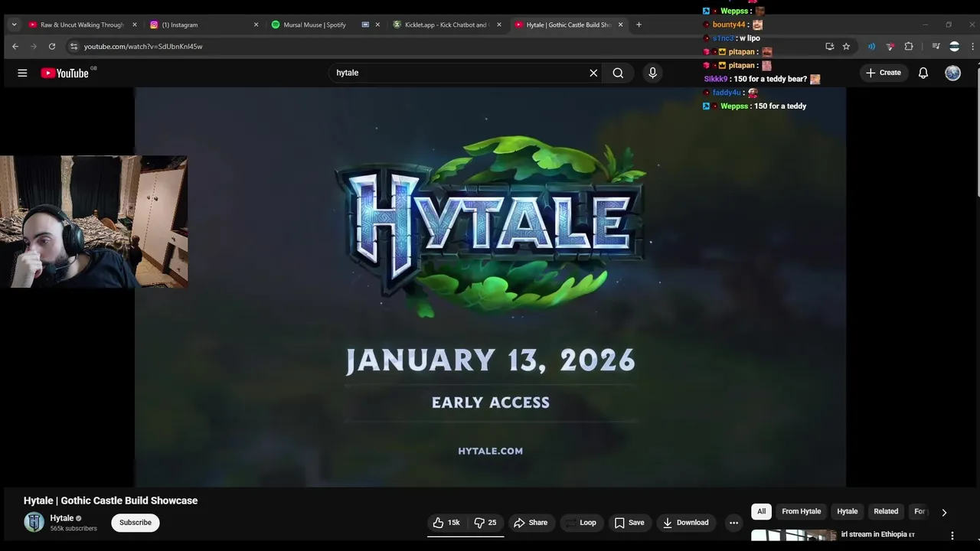Switch to the Raw & Uncut Walking Through tab
Viewport: 980px width, 551px height.
(82, 24)
